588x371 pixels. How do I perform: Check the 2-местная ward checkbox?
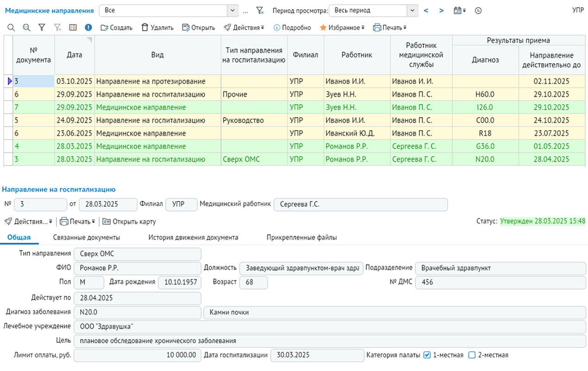(x=472, y=355)
